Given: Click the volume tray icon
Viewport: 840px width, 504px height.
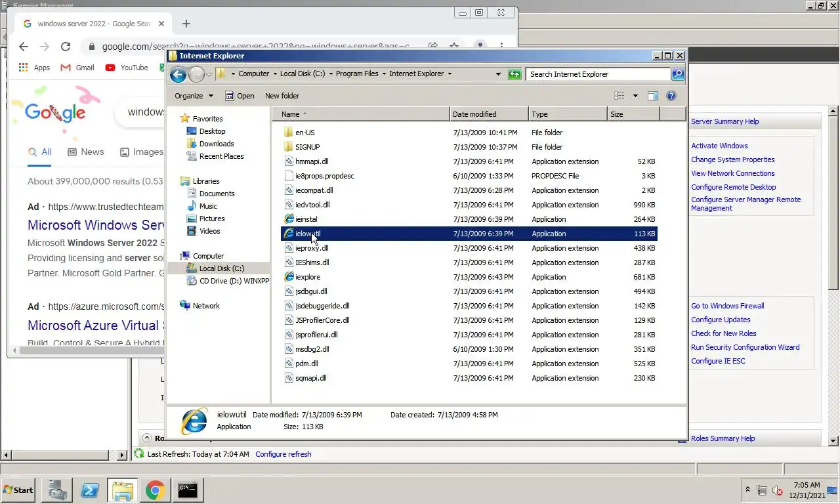Looking at the screenshot, I should point(778,490).
